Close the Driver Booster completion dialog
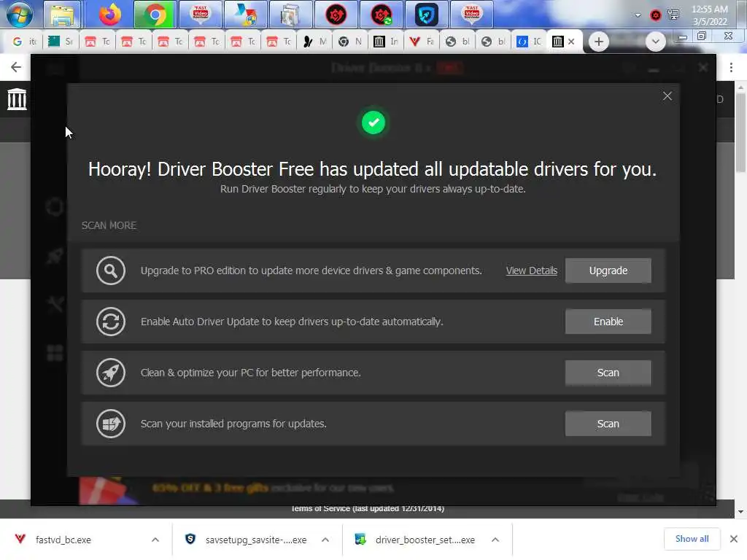747x560 pixels. pos(667,96)
